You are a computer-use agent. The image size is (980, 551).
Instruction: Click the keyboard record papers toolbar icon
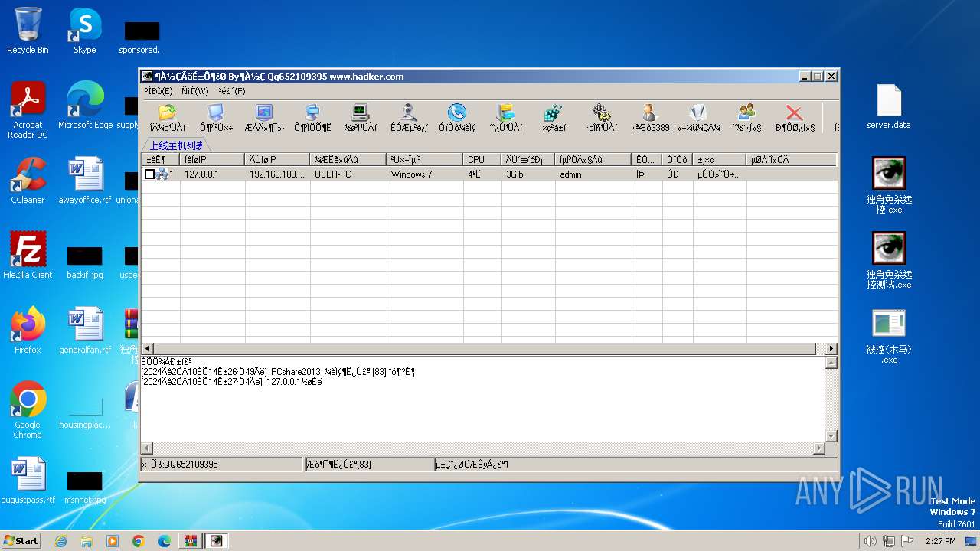(x=698, y=118)
